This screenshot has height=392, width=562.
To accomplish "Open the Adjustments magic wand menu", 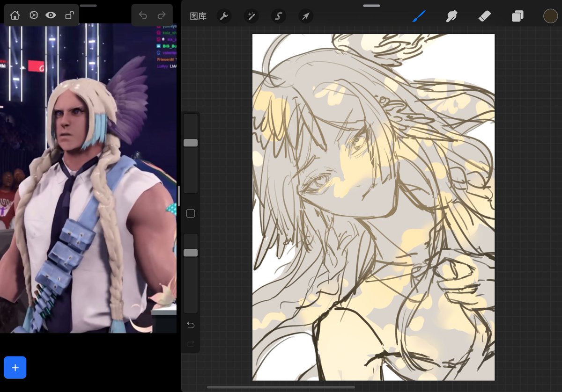I will 251,16.
